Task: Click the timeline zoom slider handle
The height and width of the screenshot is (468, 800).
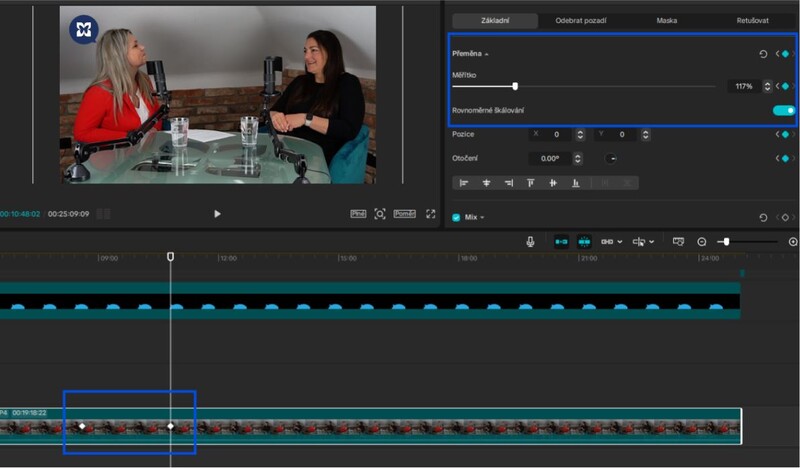Action: coord(726,242)
